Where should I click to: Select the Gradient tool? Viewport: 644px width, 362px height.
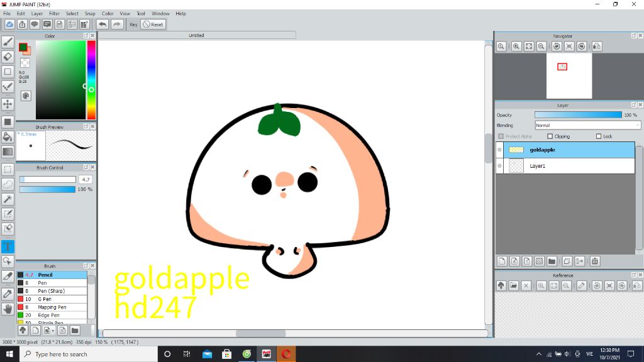[x=8, y=151]
